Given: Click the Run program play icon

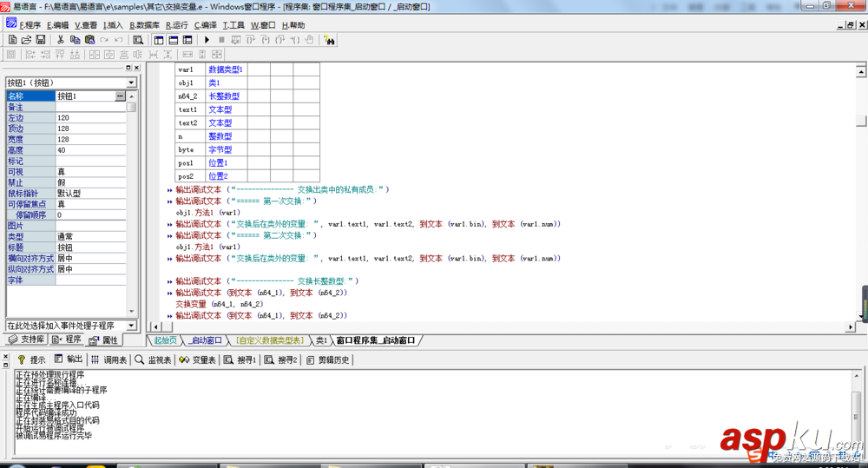Looking at the screenshot, I should (x=207, y=40).
